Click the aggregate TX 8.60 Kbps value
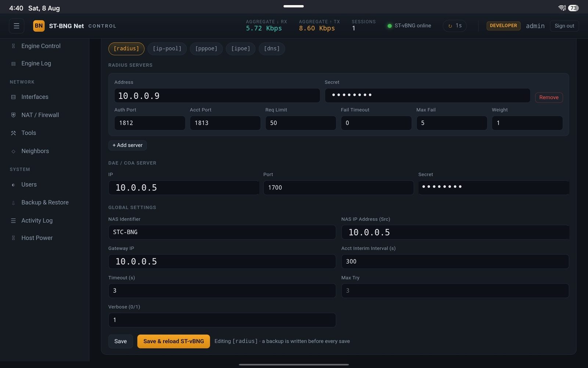The width and height of the screenshot is (588, 368). click(317, 28)
